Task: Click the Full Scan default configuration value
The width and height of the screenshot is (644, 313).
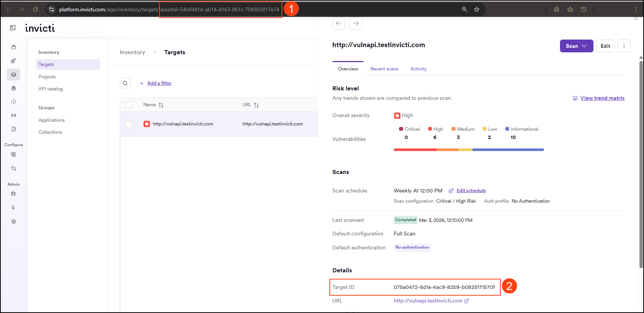Action: (404, 234)
